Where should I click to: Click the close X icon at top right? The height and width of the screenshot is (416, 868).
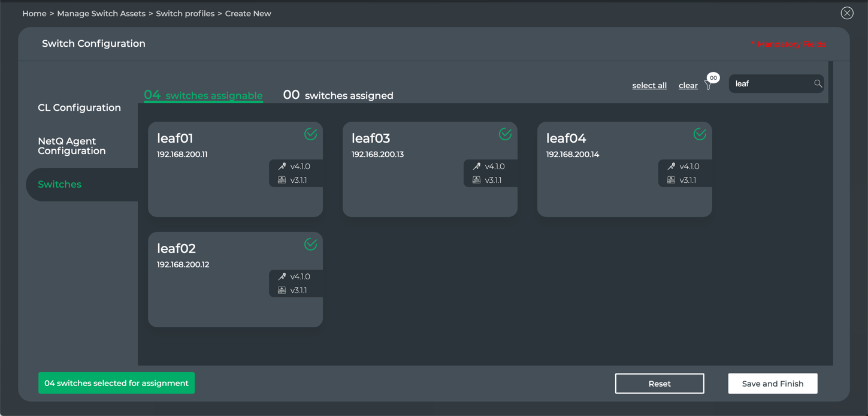[846, 13]
